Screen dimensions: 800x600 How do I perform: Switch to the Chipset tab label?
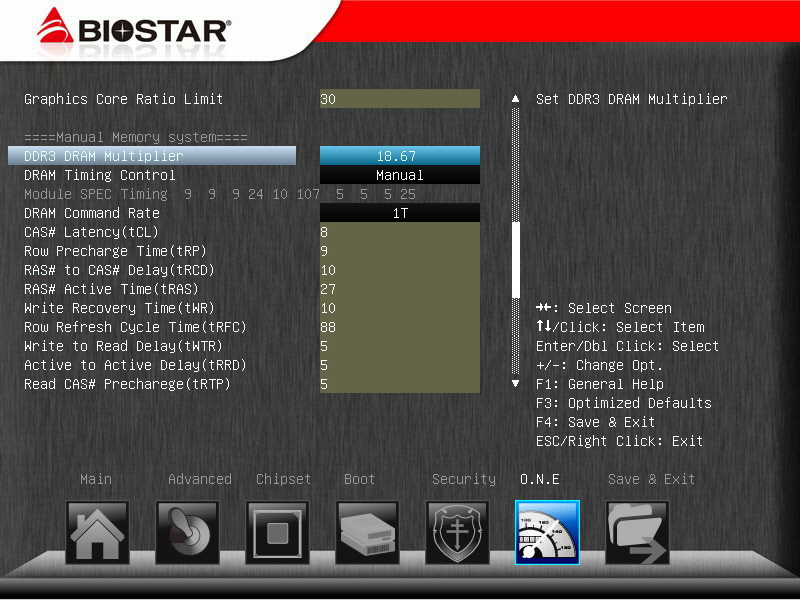coord(283,479)
